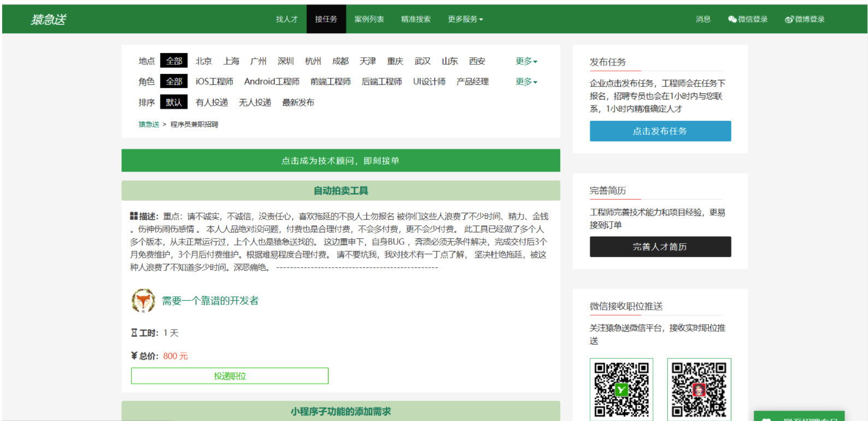Screen dimensions: 868x421
Task: Click the blue 点击发布任务 button
Action: point(660,131)
